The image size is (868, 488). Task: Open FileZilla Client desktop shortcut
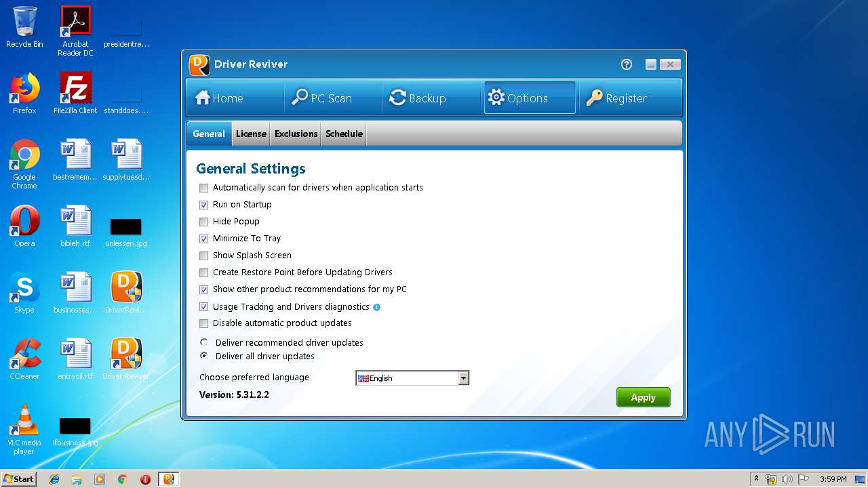pyautogui.click(x=75, y=94)
